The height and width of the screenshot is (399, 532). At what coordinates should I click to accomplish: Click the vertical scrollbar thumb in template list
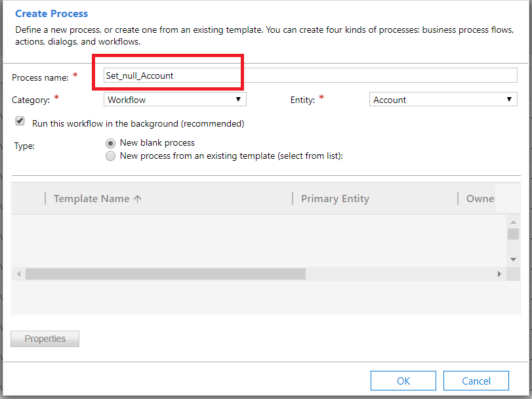(x=513, y=234)
